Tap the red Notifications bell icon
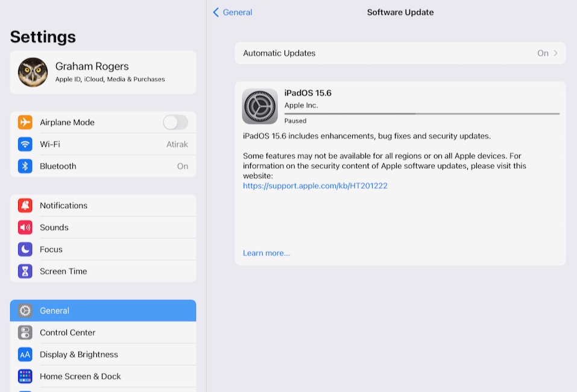This screenshot has width=577, height=392. pos(25,206)
